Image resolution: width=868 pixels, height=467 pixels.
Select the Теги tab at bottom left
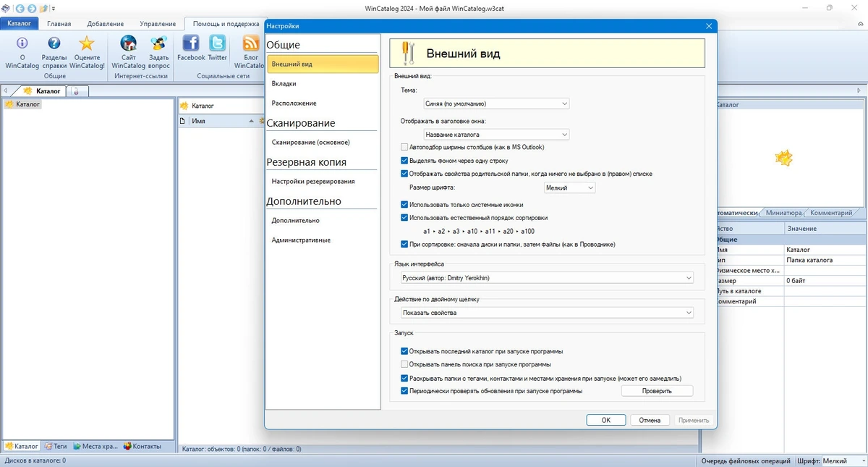pyautogui.click(x=56, y=446)
